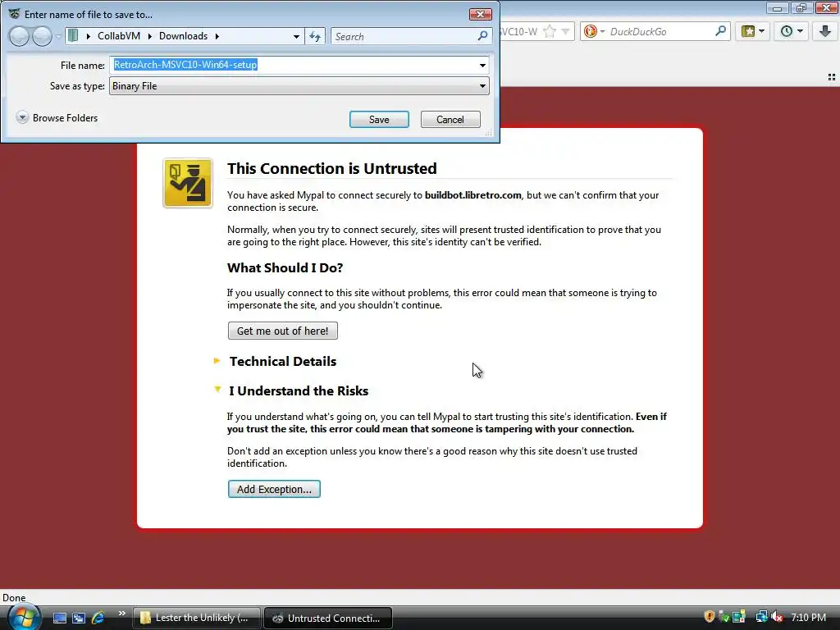Open the Downloads arrow toolbar button
Screen dimensions: 840x630
[825, 31]
